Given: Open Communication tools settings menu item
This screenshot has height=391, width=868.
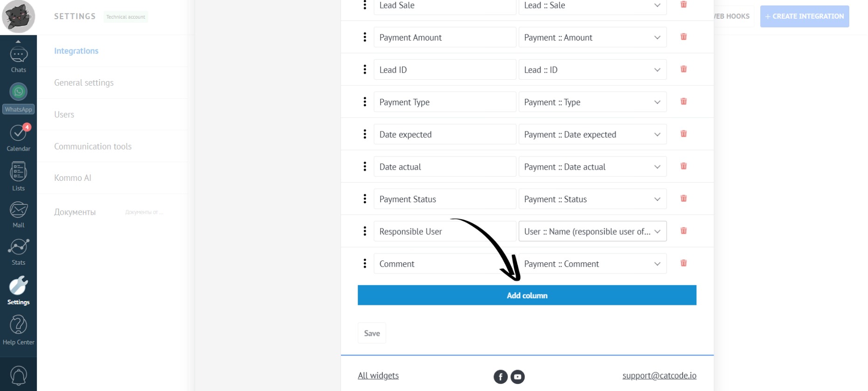Looking at the screenshot, I should pyautogui.click(x=93, y=146).
